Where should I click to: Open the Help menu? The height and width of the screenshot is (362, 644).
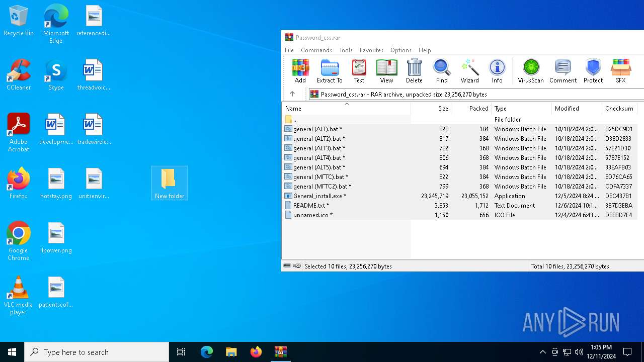425,50
